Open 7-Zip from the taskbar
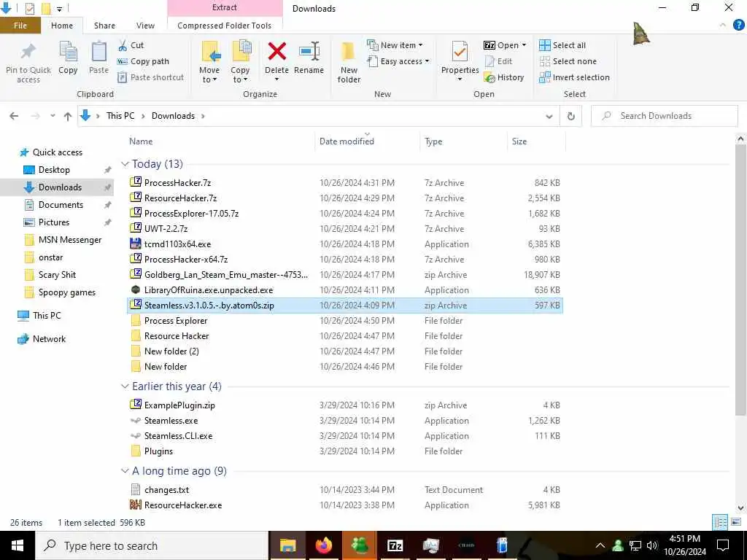747x560 pixels. point(395,545)
